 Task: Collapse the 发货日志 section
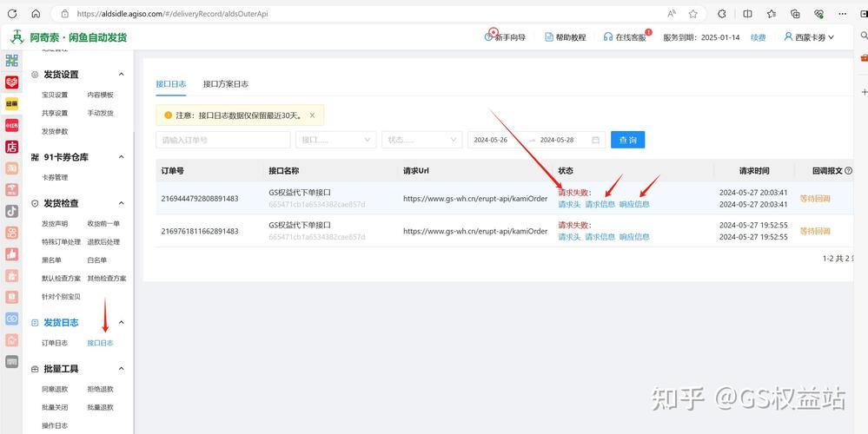click(122, 322)
